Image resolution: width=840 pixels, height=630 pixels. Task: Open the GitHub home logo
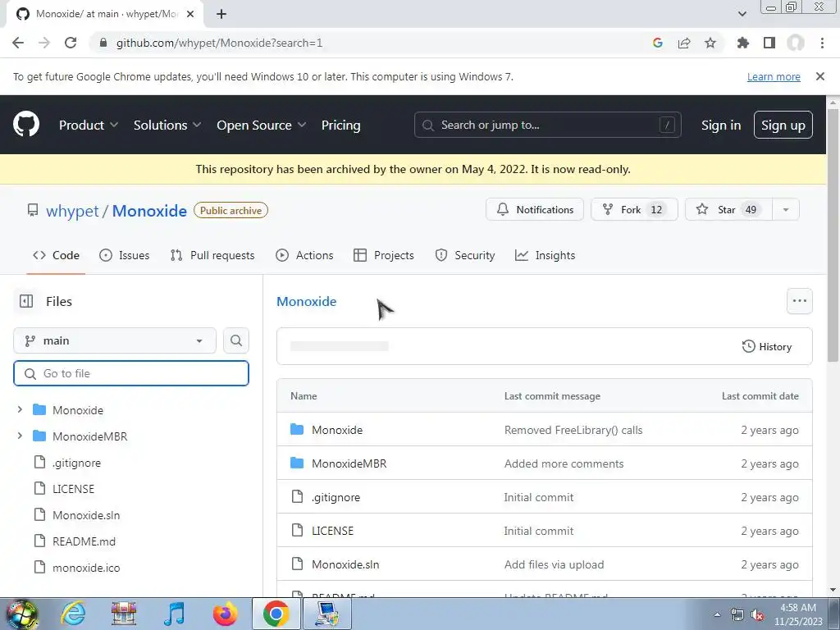coord(26,125)
